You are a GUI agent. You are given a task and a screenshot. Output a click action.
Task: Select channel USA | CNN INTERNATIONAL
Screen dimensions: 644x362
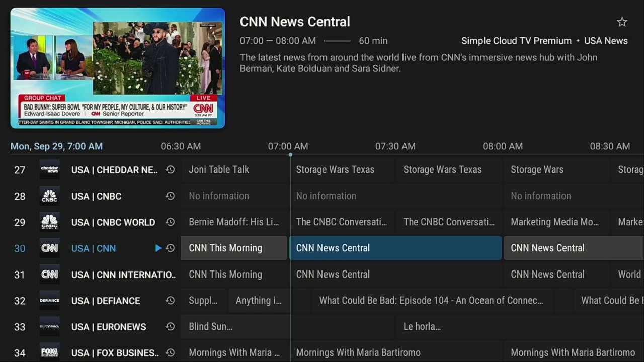click(123, 275)
